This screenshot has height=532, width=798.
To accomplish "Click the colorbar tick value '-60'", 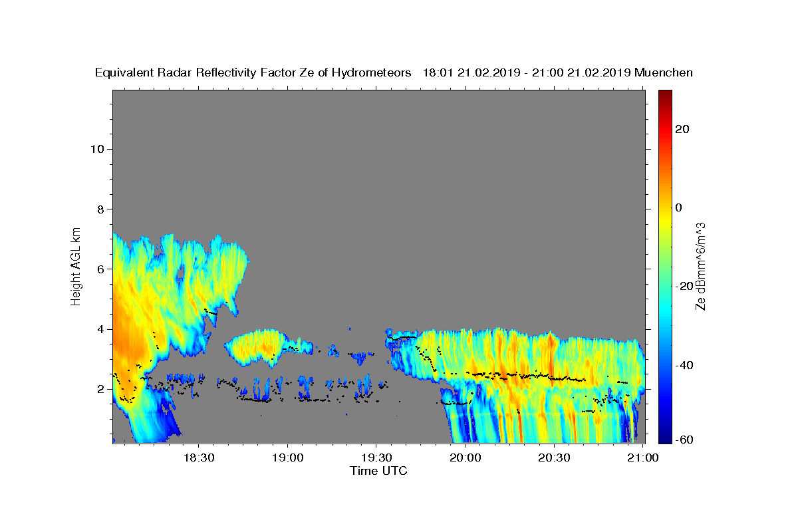I will (685, 440).
